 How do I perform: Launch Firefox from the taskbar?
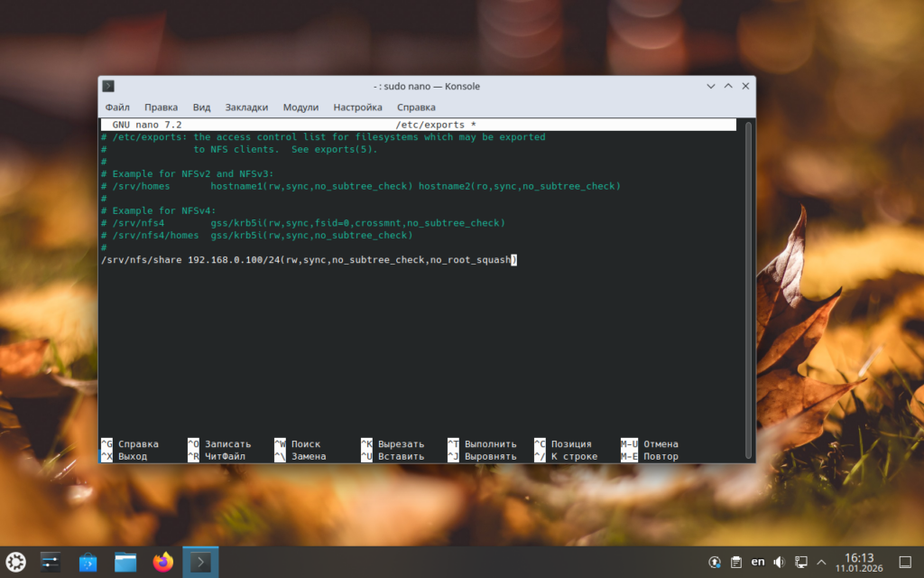[163, 562]
